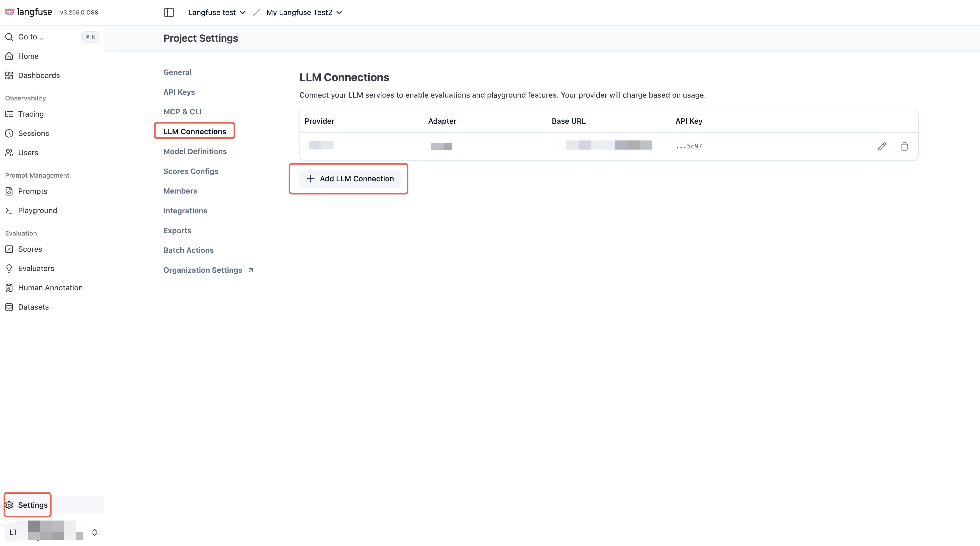Click the plus icon on Add LLM Connection
The height and width of the screenshot is (546, 980).
[x=311, y=178]
